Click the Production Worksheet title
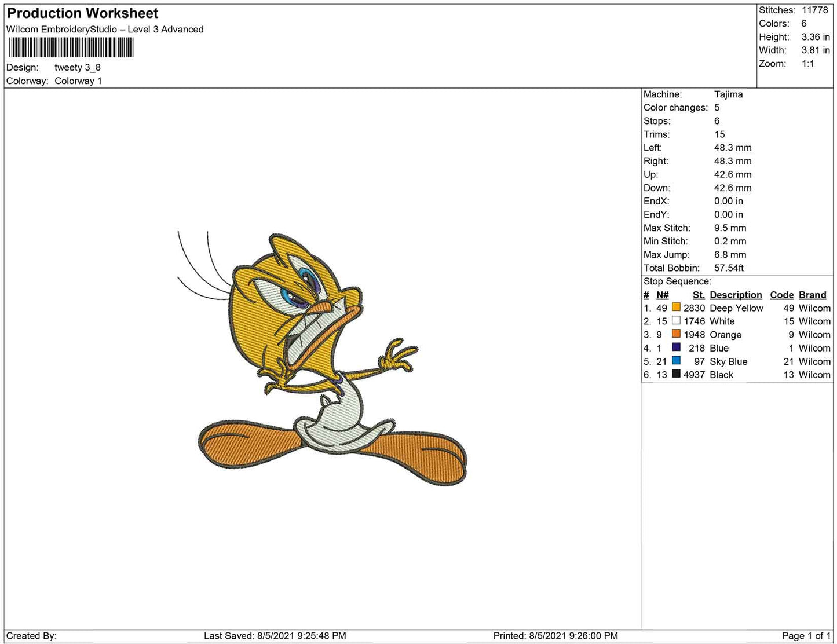Viewport: 837px width, 644px height. click(x=82, y=13)
